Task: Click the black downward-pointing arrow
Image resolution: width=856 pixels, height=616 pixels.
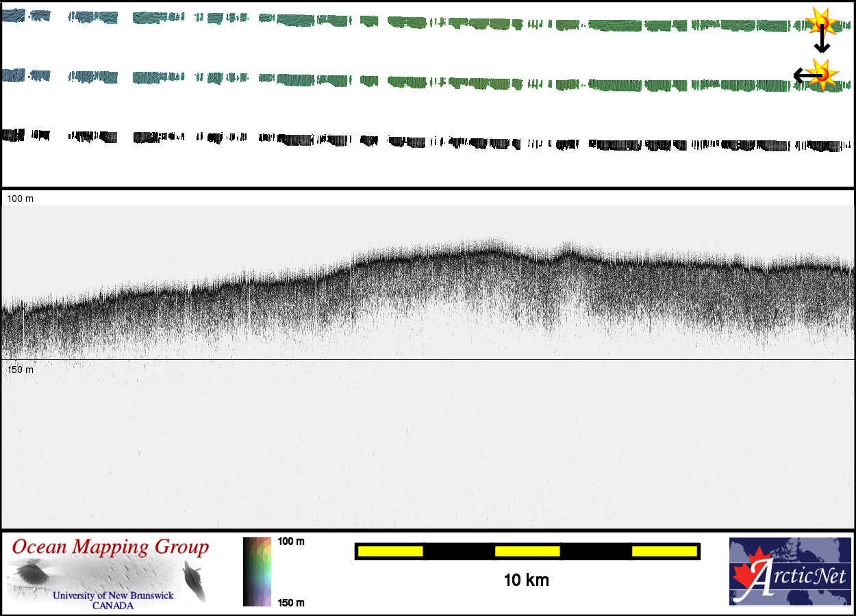Action: tap(822, 42)
